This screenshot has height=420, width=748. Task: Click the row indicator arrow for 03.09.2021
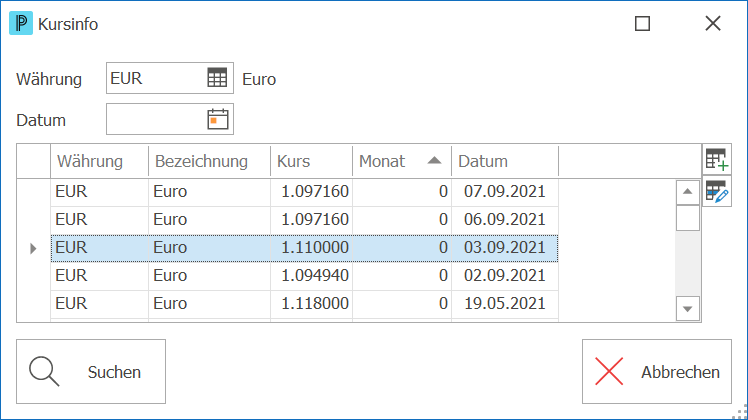pyautogui.click(x=33, y=248)
